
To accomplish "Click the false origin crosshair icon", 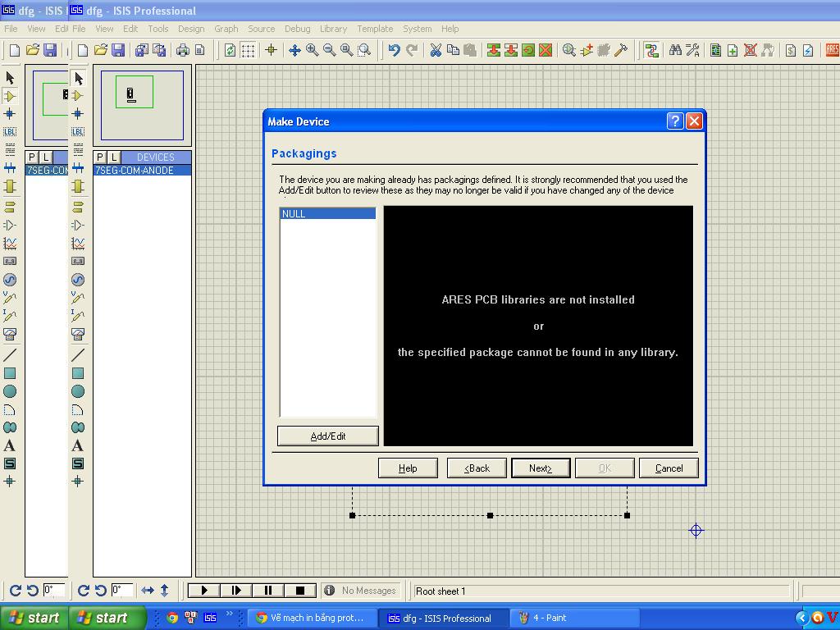I will (271, 50).
